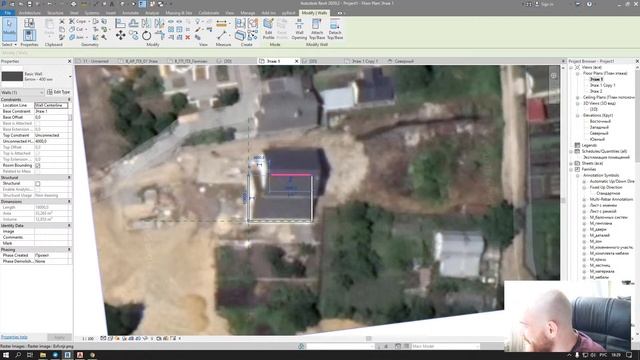Collapse the Elevations node in Project Browser
640x360 pixels.
(x=578, y=116)
